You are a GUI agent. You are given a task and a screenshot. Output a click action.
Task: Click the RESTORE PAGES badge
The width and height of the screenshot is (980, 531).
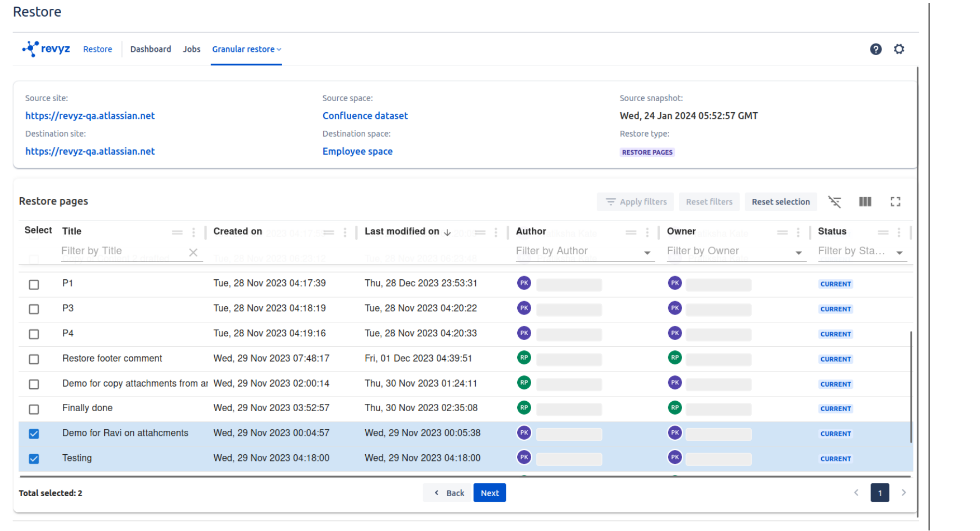pos(647,153)
